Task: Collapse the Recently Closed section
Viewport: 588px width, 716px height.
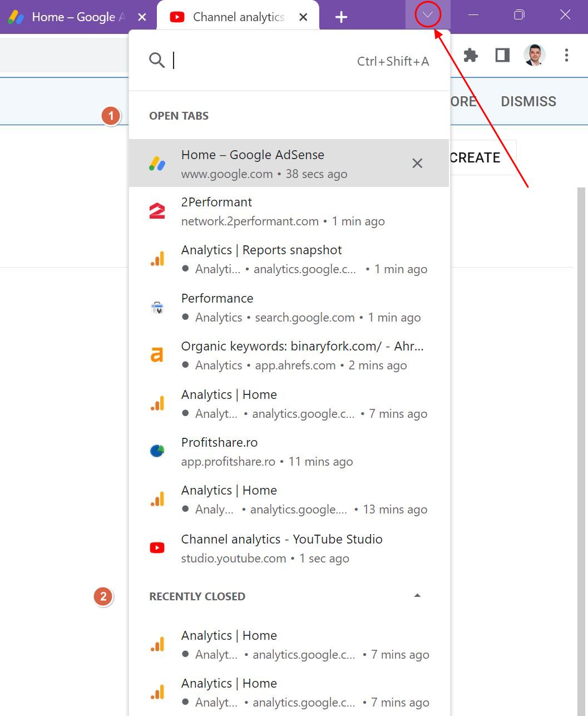Action: pos(417,595)
